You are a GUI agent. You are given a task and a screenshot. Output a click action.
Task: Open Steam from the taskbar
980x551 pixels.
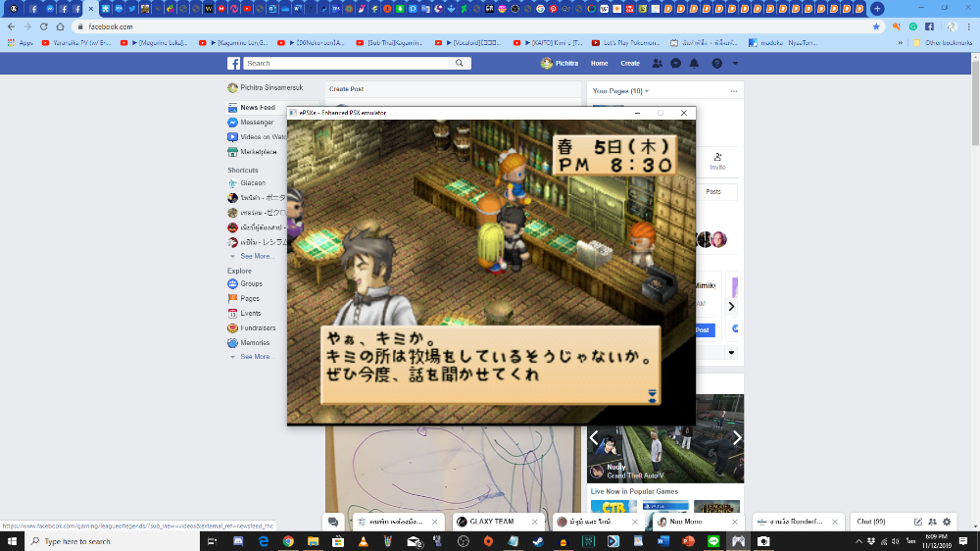(x=538, y=541)
